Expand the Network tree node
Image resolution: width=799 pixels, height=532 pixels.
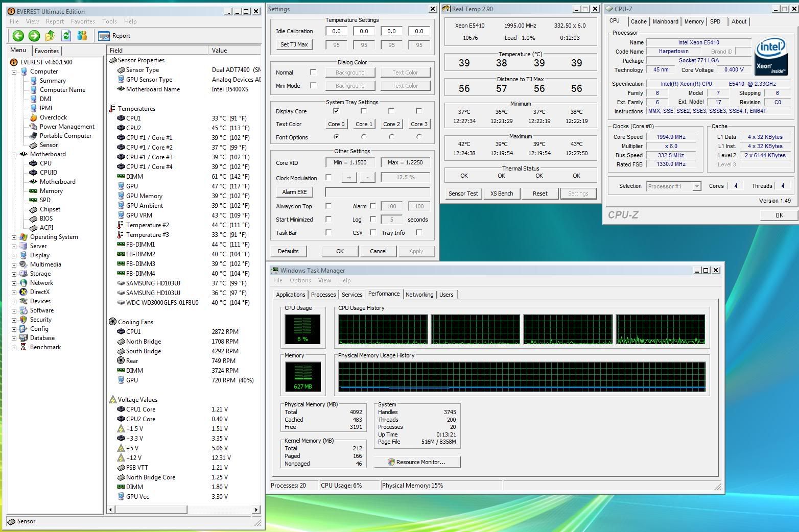click(14, 283)
